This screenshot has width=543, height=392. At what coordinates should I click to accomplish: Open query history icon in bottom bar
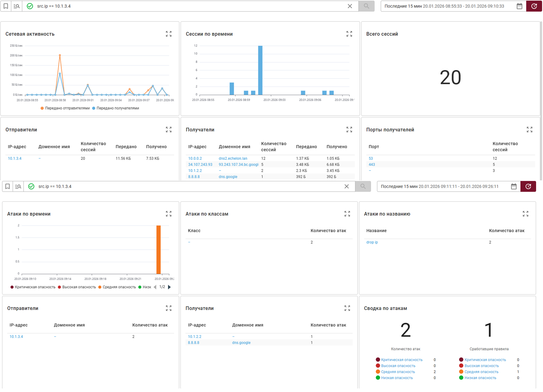[x=18, y=186]
